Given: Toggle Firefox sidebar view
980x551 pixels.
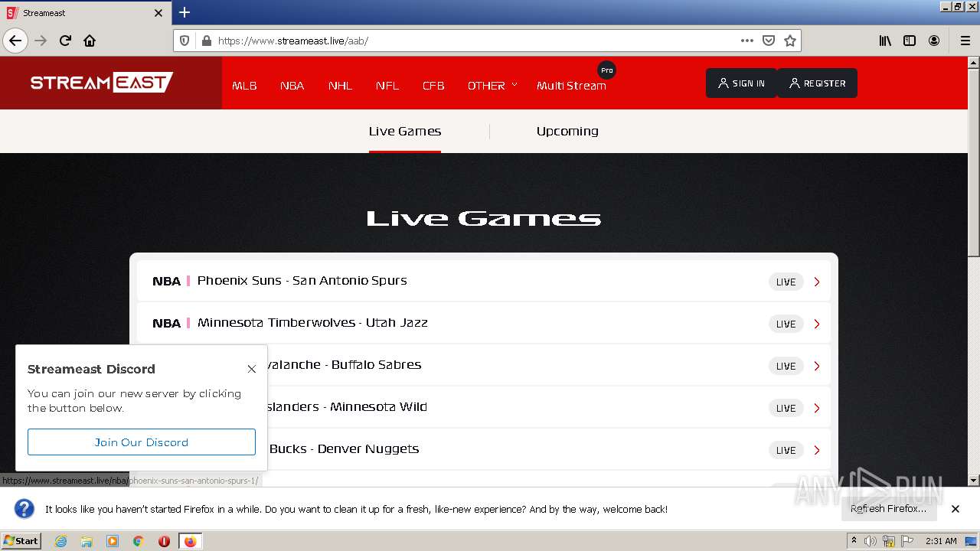Looking at the screenshot, I should tap(910, 41).
